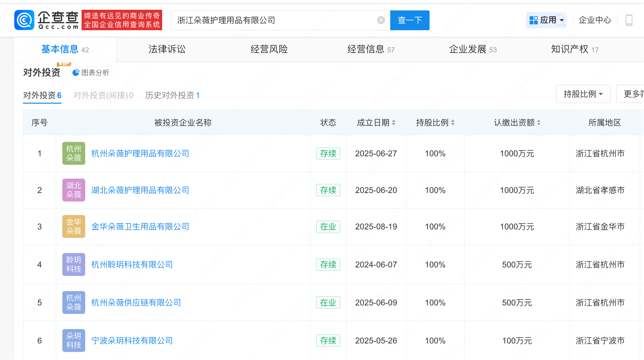
Task: Click pink 湖北朵薇 company logo thumbnail
Action: [x=74, y=190]
